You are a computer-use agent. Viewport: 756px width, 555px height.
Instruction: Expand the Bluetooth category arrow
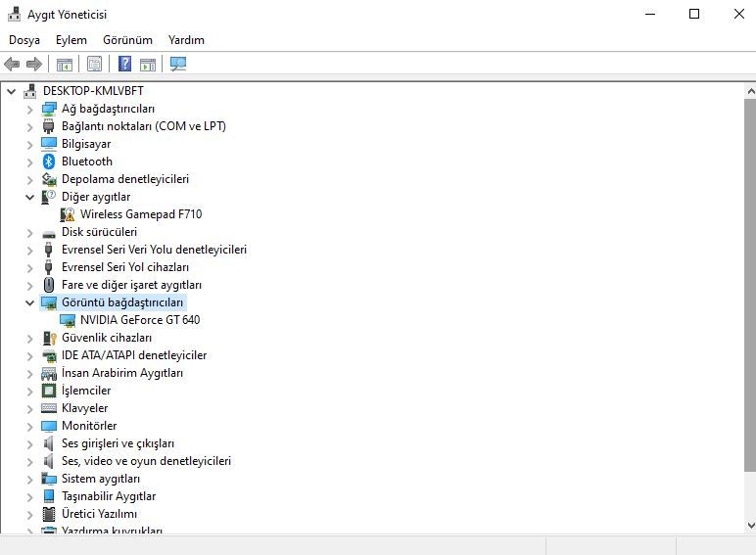(30, 162)
